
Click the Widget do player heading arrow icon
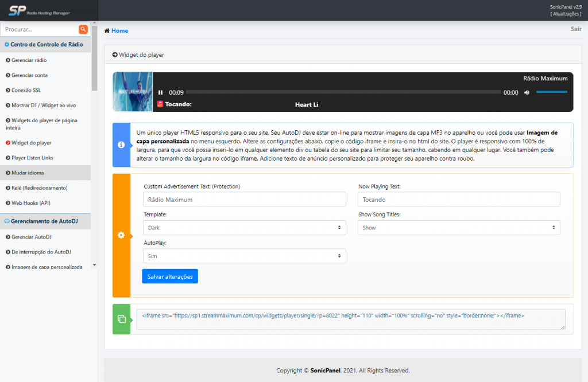pos(115,54)
